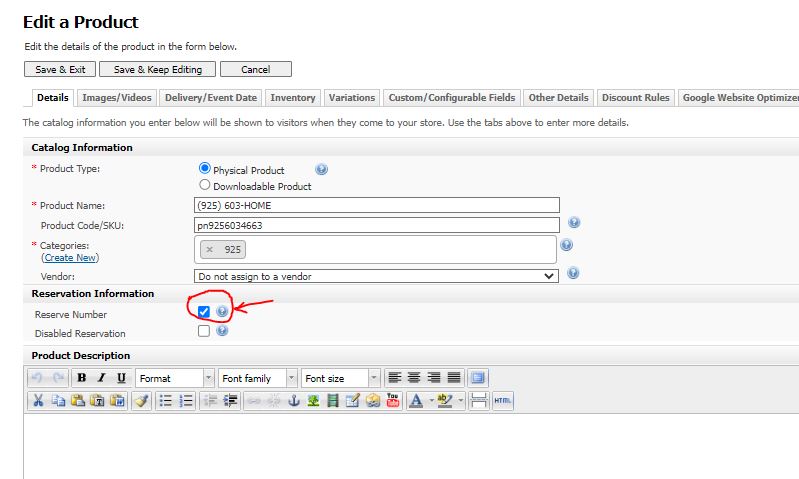Screen dimensions: 799x479
Task: Click the insert link chain icon
Action: pos(254,401)
